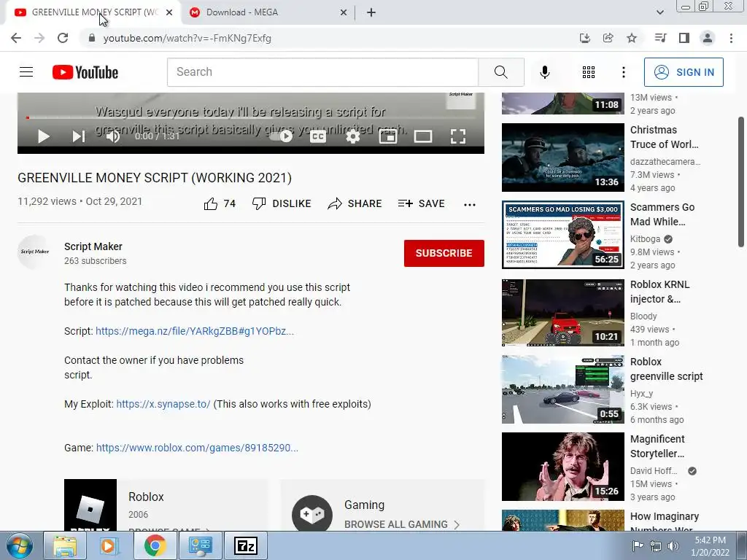Open the player settings gear
The image size is (747, 560).
pos(352,136)
